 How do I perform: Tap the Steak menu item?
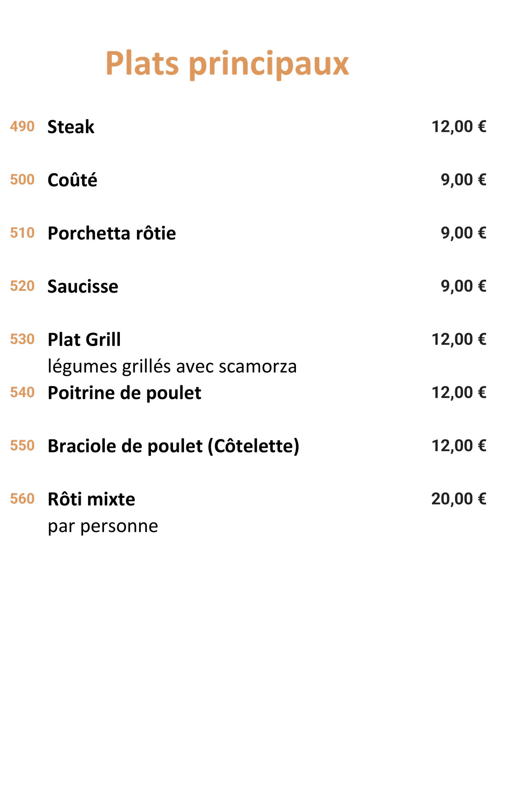coord(71,127)
